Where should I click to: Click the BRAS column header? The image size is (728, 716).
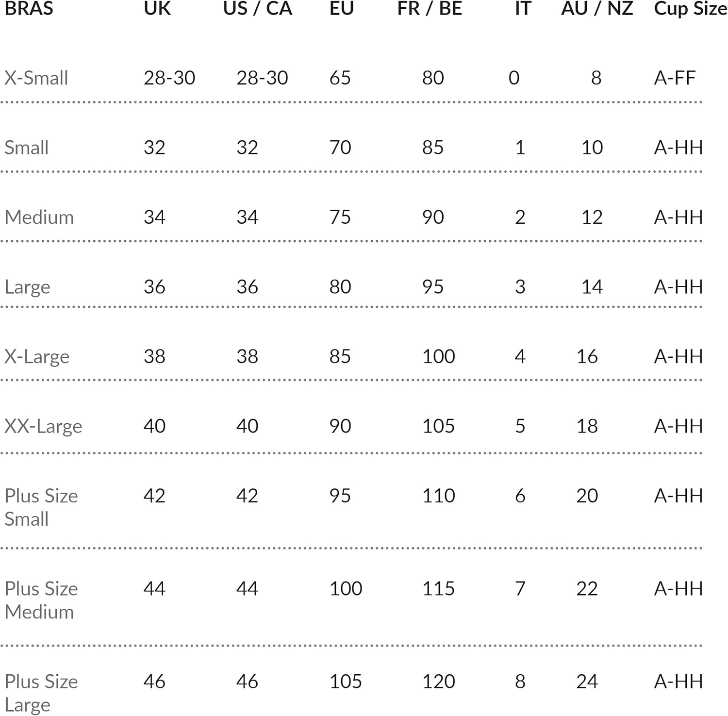coord(29,9)
